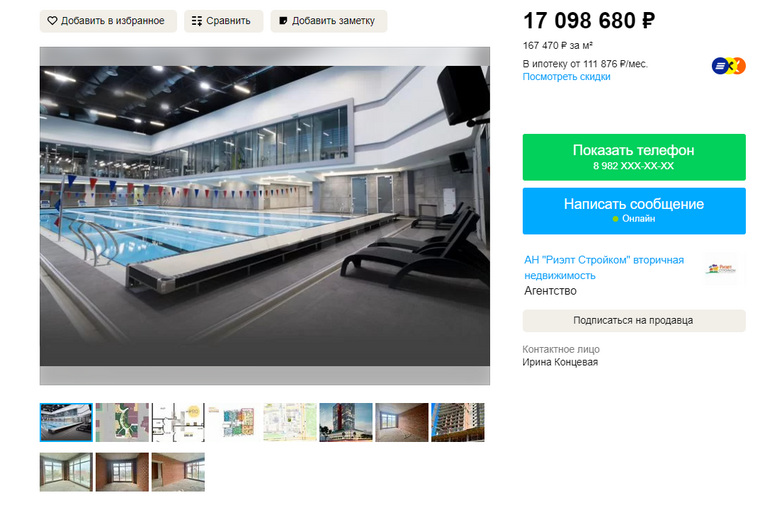The image size is (760, 505).
Task: Click the compare list icon beside Сравнить
Action: [197, 21]
